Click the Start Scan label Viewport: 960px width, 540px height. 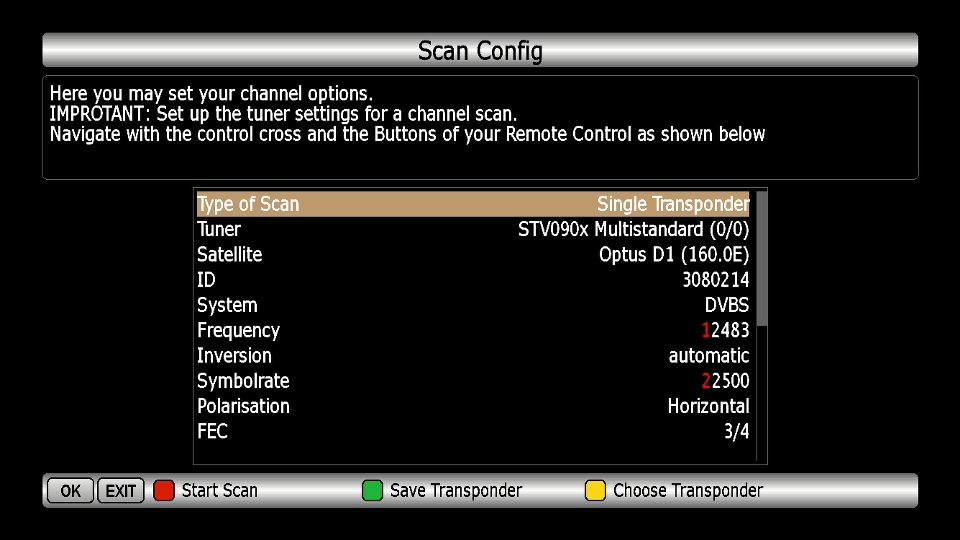219,491
